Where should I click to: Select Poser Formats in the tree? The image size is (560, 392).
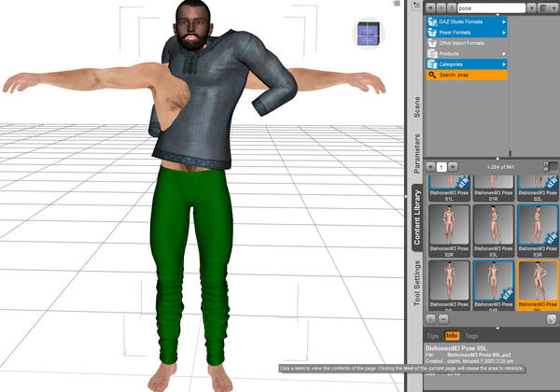point(467,33)
